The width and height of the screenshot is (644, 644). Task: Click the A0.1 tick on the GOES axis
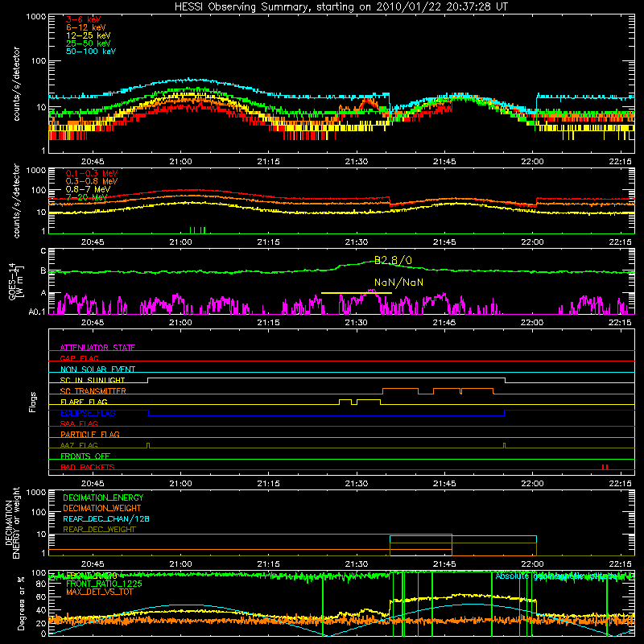pos(37,312)
